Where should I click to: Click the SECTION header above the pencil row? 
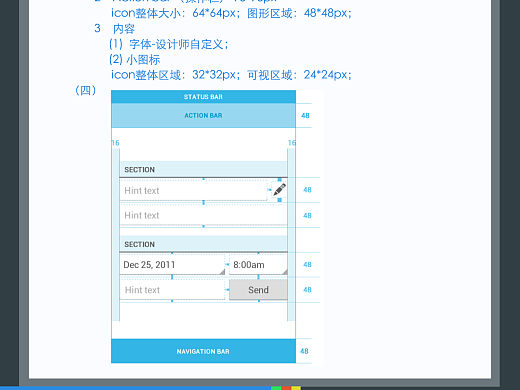click(203, 169)
